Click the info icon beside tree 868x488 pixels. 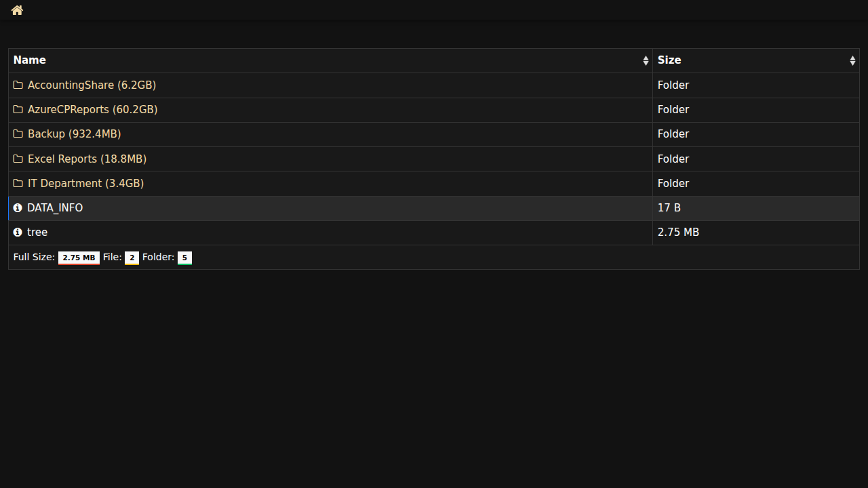[x=18, y=232]
